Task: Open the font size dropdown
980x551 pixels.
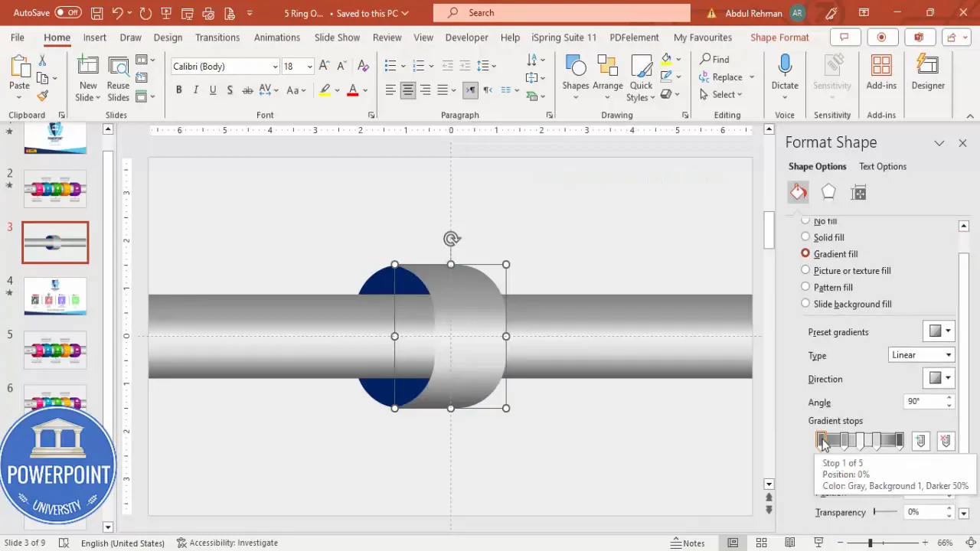Action: point(309,67)
